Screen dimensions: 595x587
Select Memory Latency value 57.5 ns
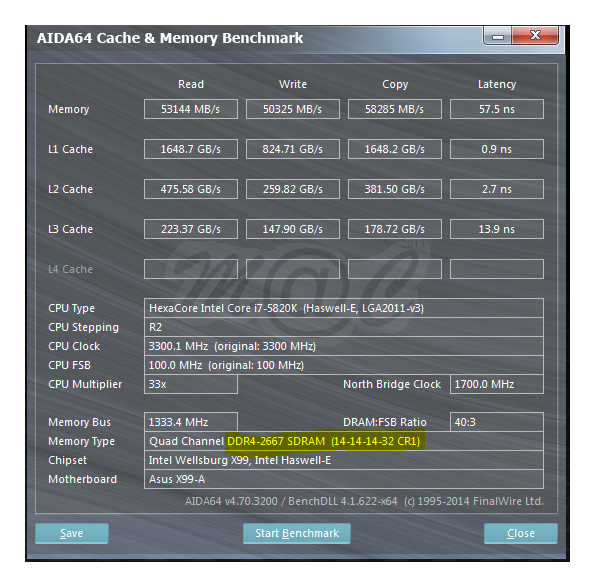point(497,109)
